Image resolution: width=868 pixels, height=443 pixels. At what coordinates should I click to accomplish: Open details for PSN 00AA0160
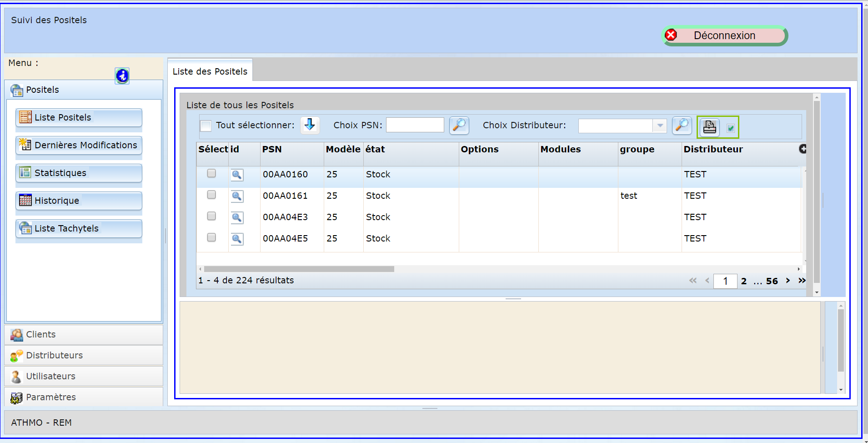pyautogui.click(x=237, y=175)
